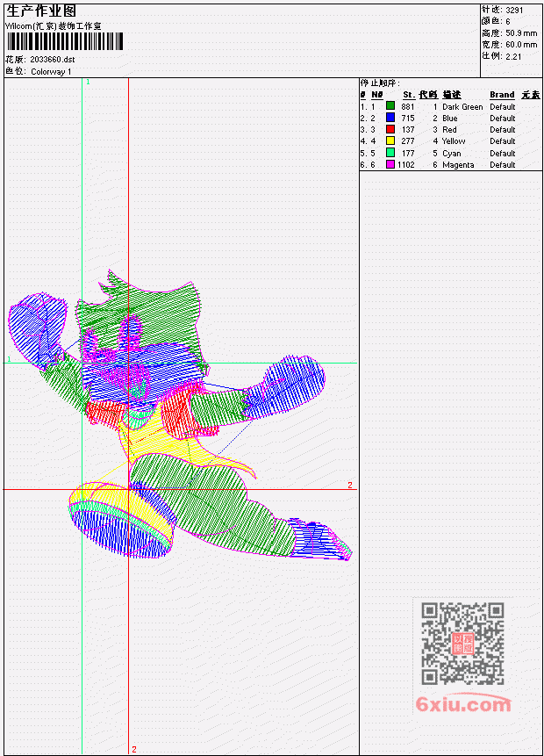Click 'Default' brand in the Blue row
The height and width of the screenshot is (756, 544).
[x=503, y=119]
